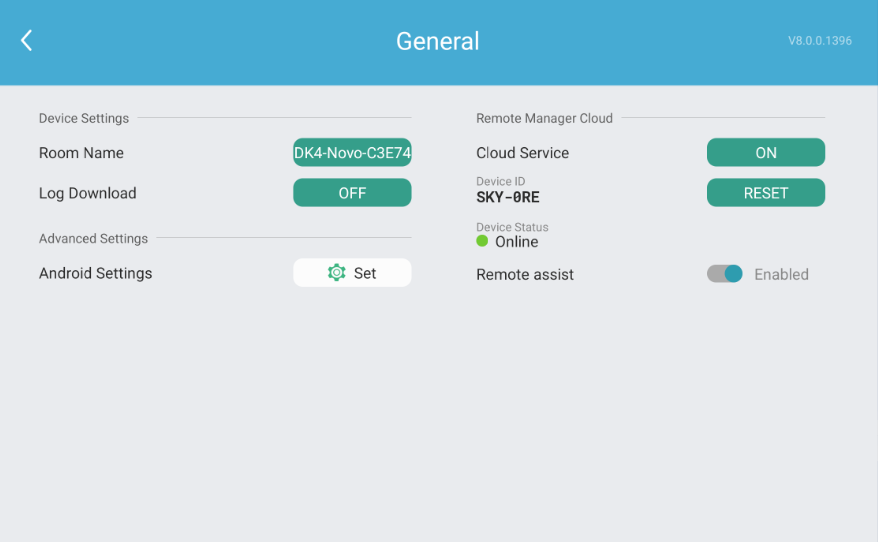
Task: Open Android Settings via the Set button
Action: tap(352, 273)
